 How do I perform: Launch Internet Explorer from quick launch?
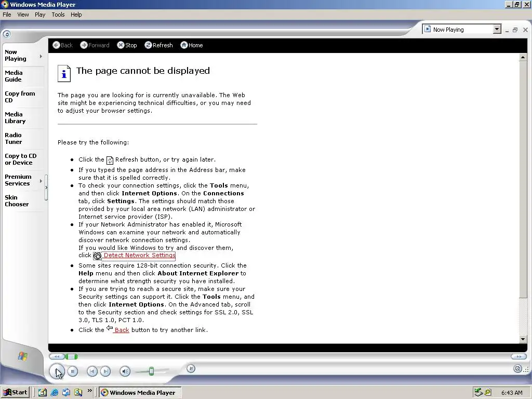pyautogui.click(x=54, y=392)
